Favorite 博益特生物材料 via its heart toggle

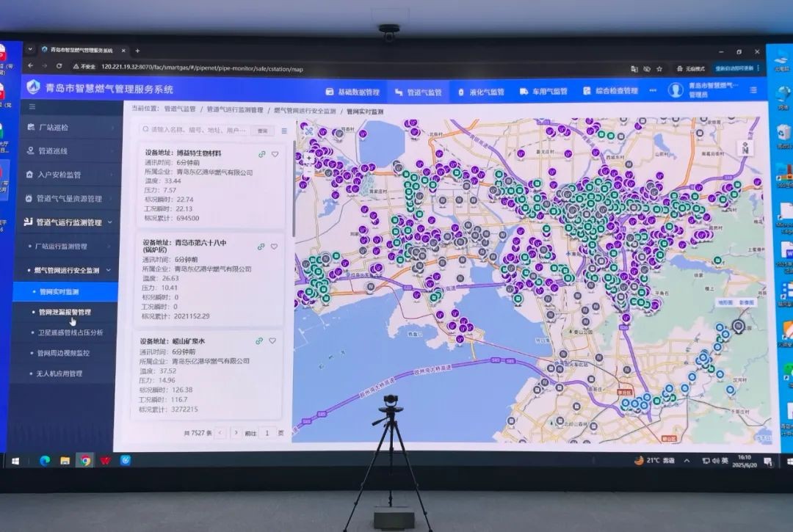pyautogui.click(x=275, y=154)
